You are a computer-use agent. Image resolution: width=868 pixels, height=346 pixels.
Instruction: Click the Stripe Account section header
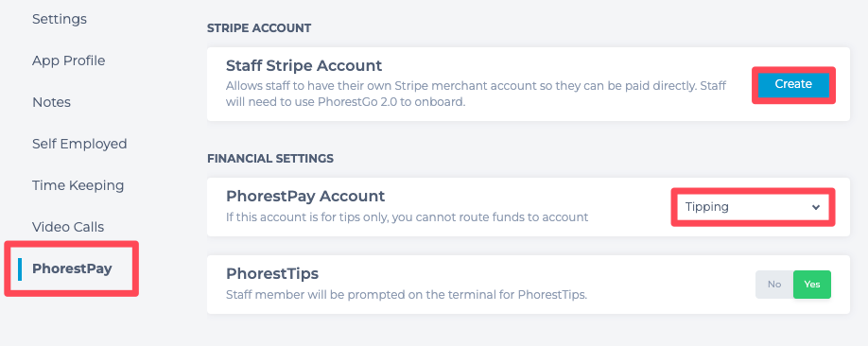click(259, 27)
